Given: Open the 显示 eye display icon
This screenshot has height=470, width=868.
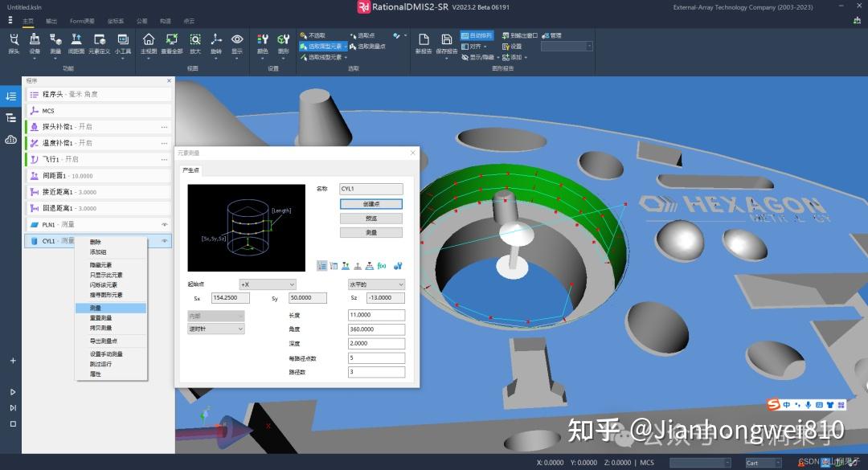Looking at the screenshot, I should [x=237, y=43].
